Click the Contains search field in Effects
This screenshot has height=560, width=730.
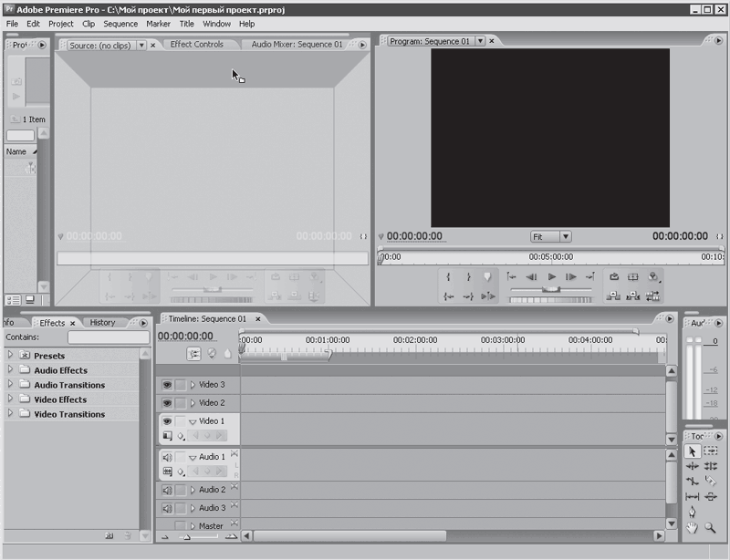click(108, 337)
